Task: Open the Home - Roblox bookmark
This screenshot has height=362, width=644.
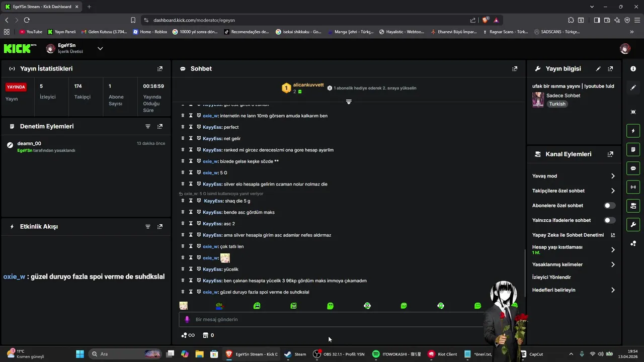Action: click(150, 32)
